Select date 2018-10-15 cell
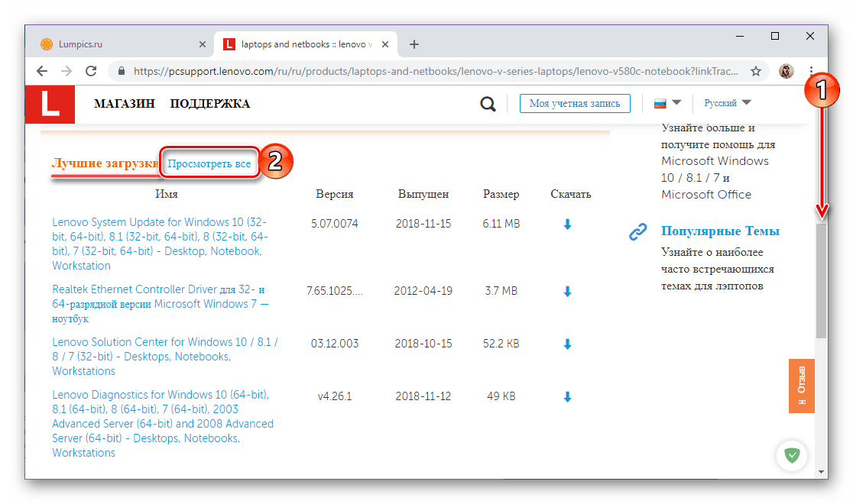Image resolution: width=853 pixels, height=504 pixels. [x=423, y=344]
